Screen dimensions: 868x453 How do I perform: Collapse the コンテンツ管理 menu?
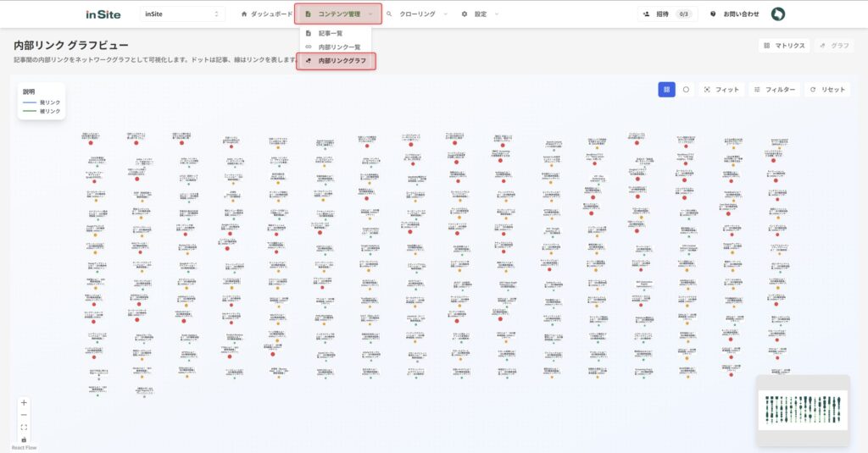point(338,14)
